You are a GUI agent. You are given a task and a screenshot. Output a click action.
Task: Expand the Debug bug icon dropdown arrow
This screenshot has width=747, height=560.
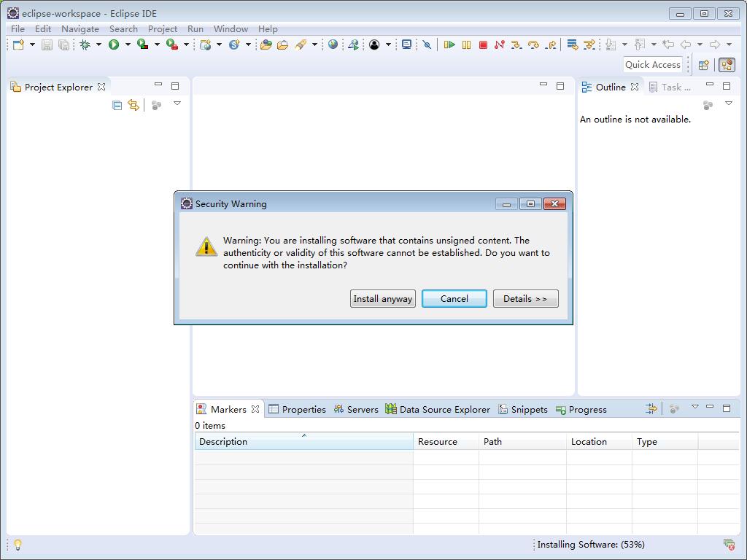(x=98, y=44)
